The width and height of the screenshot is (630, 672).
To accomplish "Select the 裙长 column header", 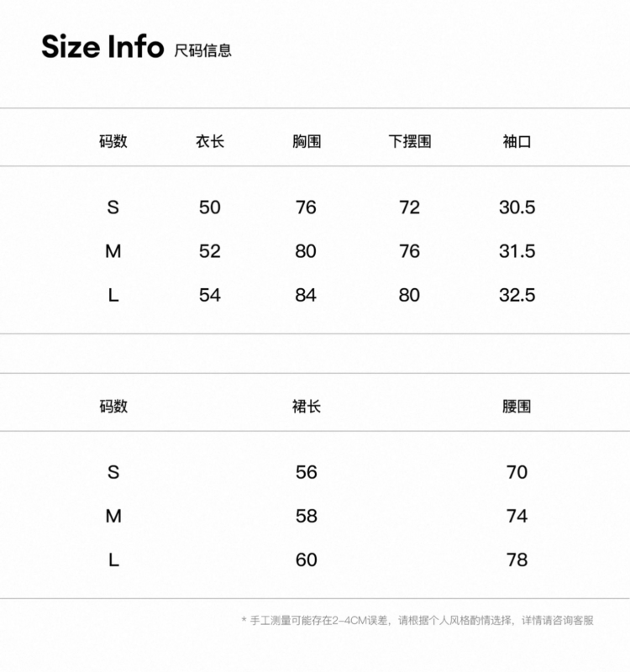I will (307, 406).
